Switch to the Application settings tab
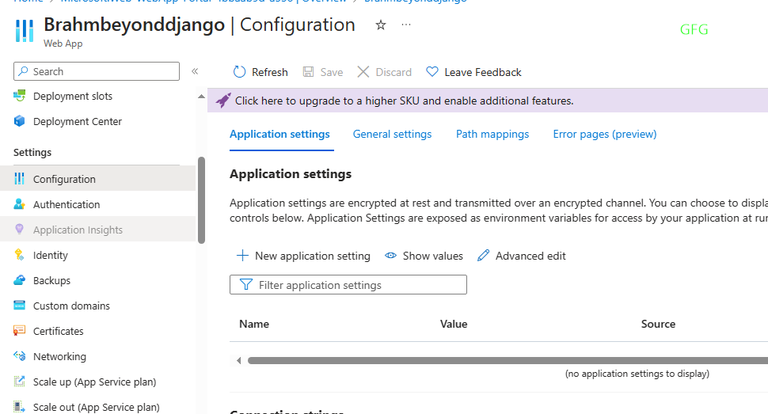This screenshot has height=414, width=768. (x=280, y=134)
